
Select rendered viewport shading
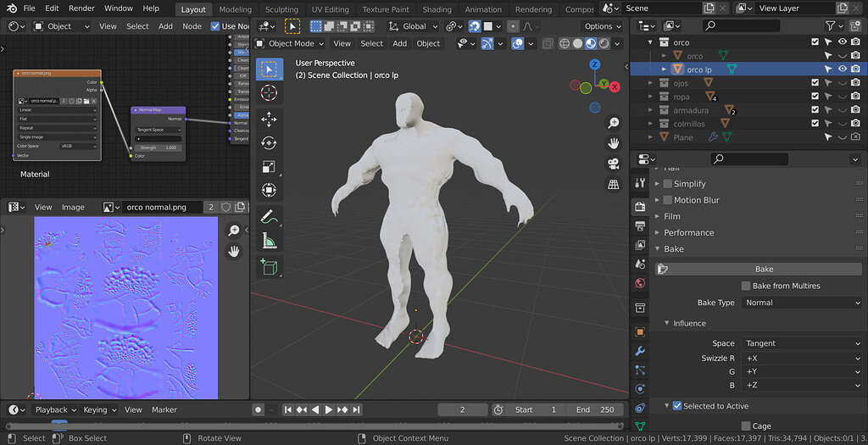604,44
